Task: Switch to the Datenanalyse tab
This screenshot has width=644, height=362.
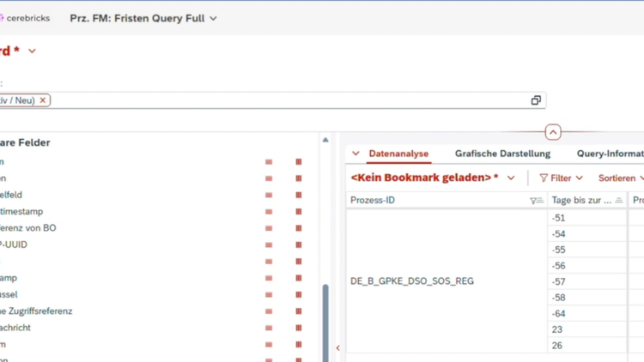Action: pos(398,154)
